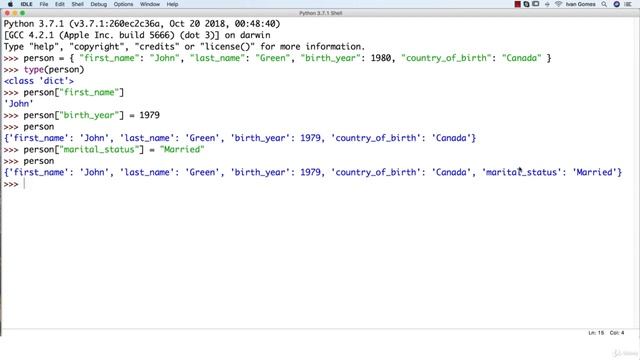Click the type(person) command line
Image resolution: width=640 pixels, height=360 pixels.
pyautogui.click(x=44, y=69)
